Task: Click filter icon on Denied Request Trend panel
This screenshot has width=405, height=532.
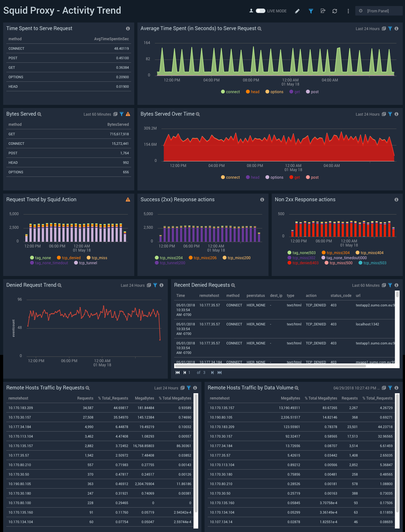Action: tap(155, 285)
